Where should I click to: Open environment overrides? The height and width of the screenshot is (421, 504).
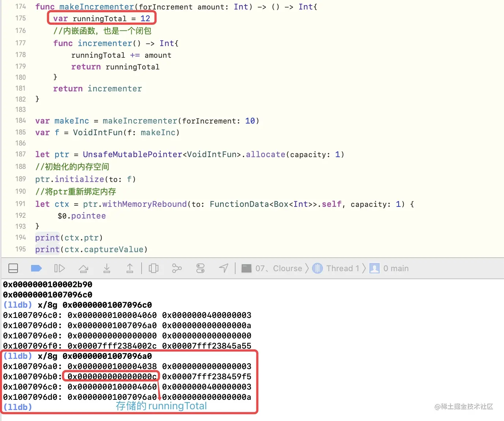point(200,269)
